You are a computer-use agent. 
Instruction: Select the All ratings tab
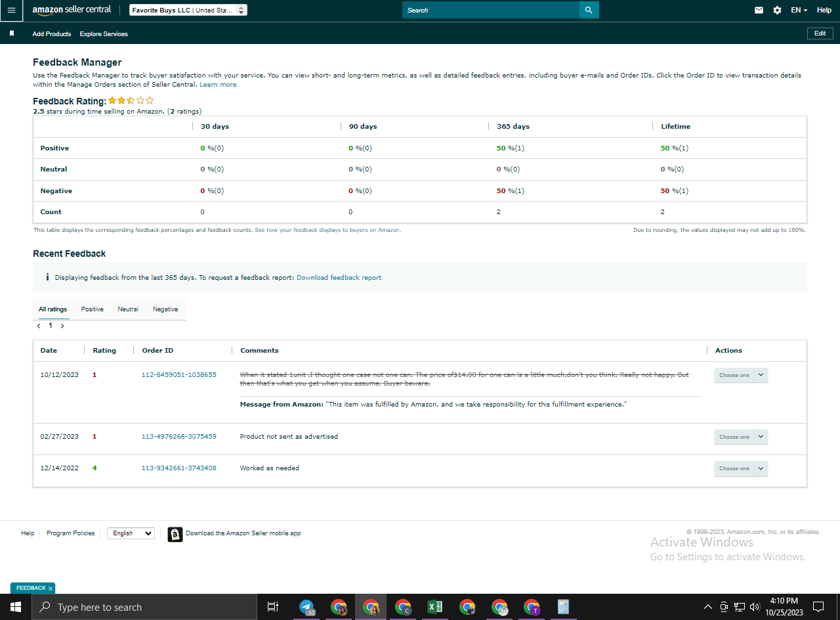[52, 309]
